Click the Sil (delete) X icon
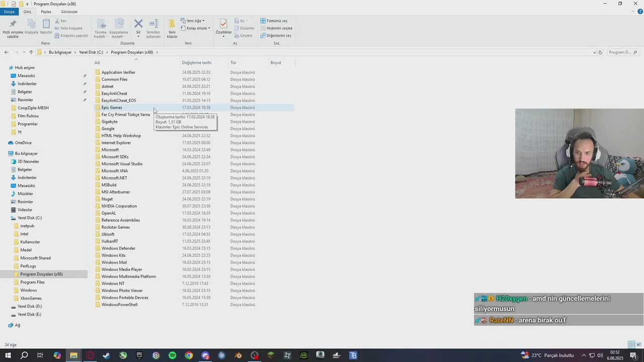644x362 pixels. coord(138,24)
